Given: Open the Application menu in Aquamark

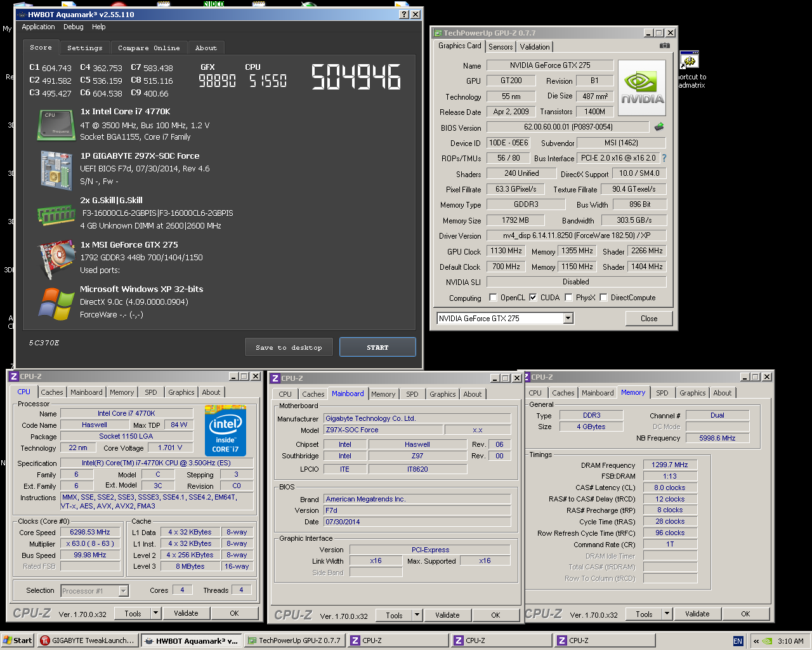Looking at the screenshot, I should coord(38,27).
